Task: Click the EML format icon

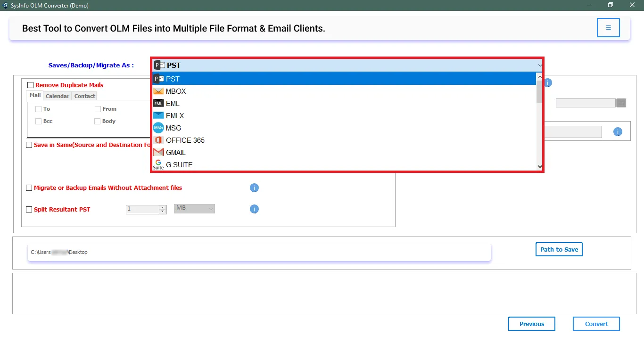Action: click(158, 104)
